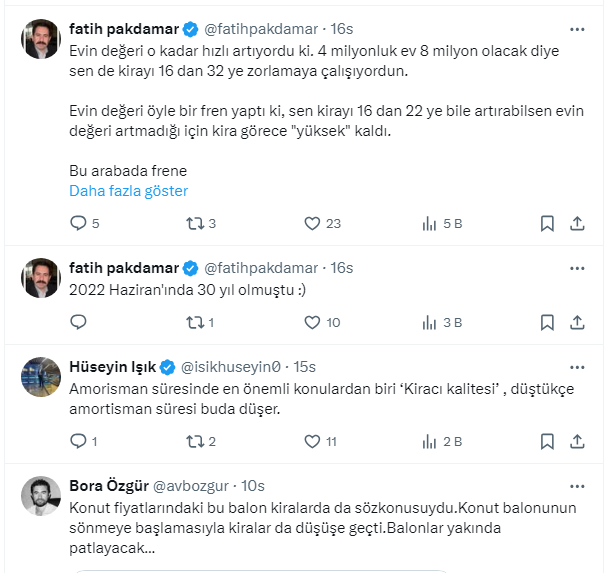Retweet fatih pakdamar's first tweet
Viewport: 615px width, 573px height.
point(195,223)
